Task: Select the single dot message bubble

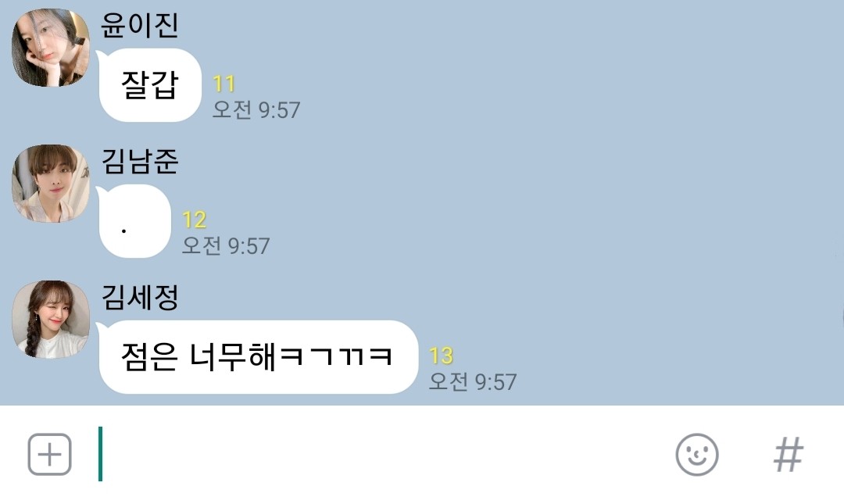Action: 134,221
